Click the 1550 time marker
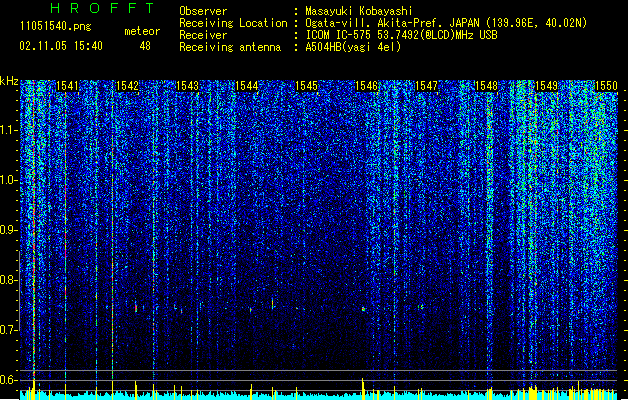This screenshot has width=629, height=400. coord(606,86)
